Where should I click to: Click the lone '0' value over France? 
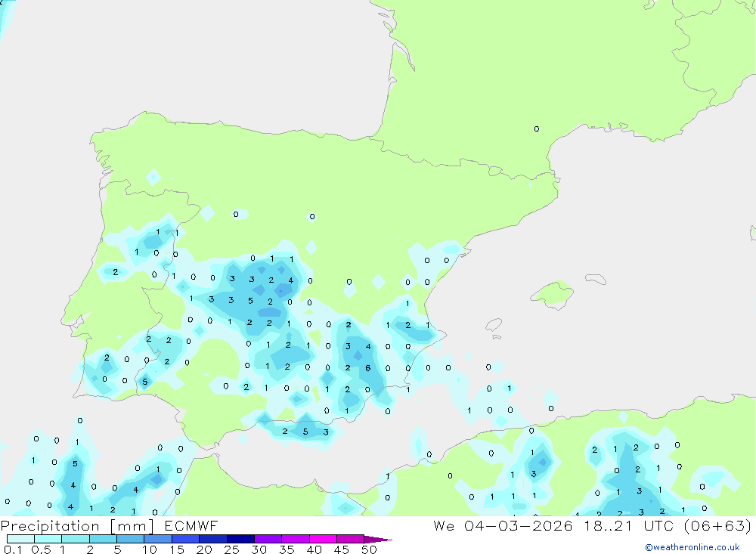click(537, 128)
